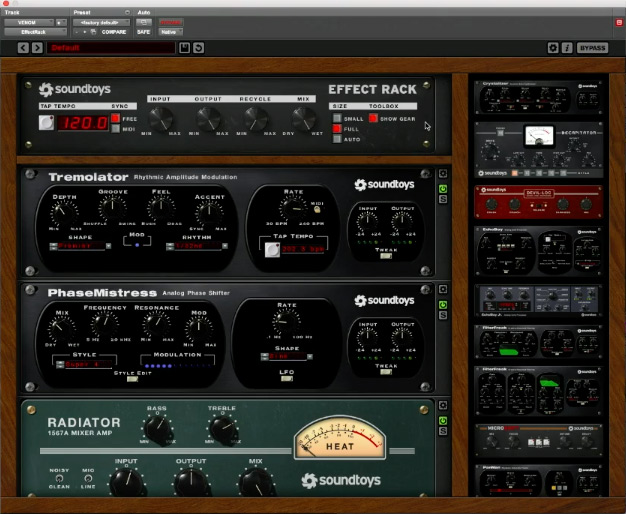Screen dimensions: 626x514
Task: Toggle Tremolator green power icon
Action: pos(443,189)
